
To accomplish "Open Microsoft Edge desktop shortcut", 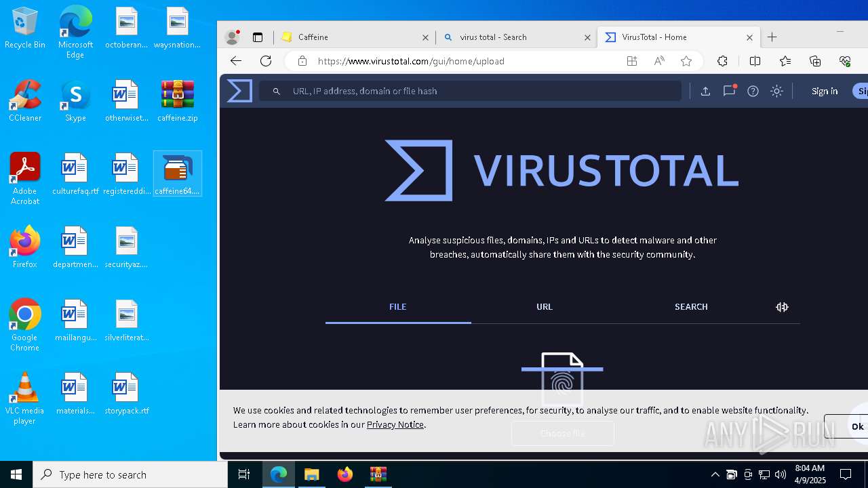I will point(75,33).
